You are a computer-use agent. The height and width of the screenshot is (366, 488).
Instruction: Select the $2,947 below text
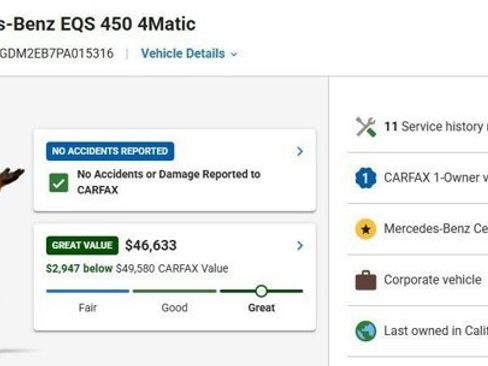tap(79, 268)
